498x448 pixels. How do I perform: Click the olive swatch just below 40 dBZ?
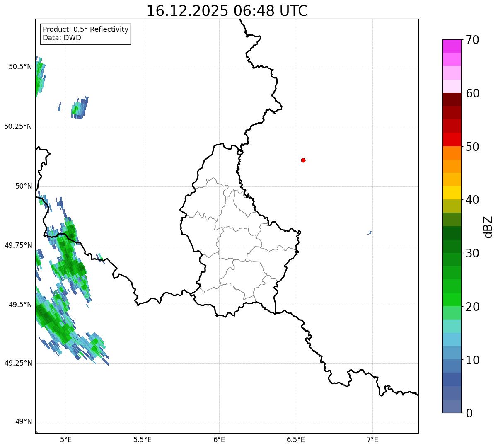(x=452, y=206)
